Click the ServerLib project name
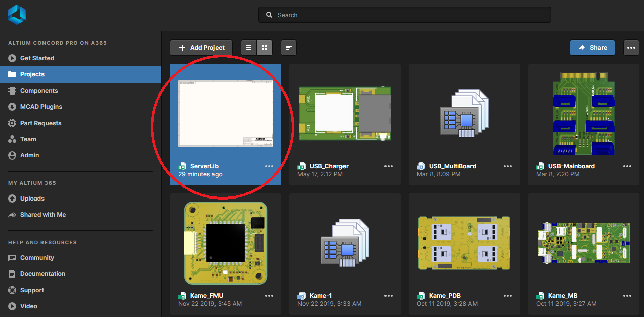Image resolution: width=644 pixels, height=317 pixels. 204,166
